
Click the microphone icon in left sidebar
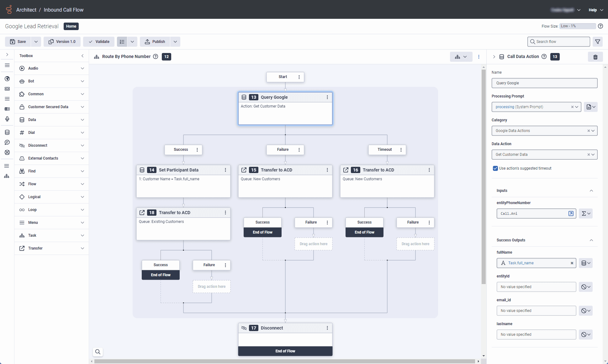(7, 119)
